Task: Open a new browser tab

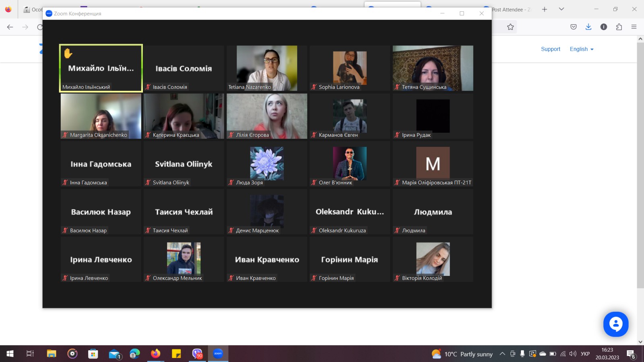Action: [x=545, y=9]
